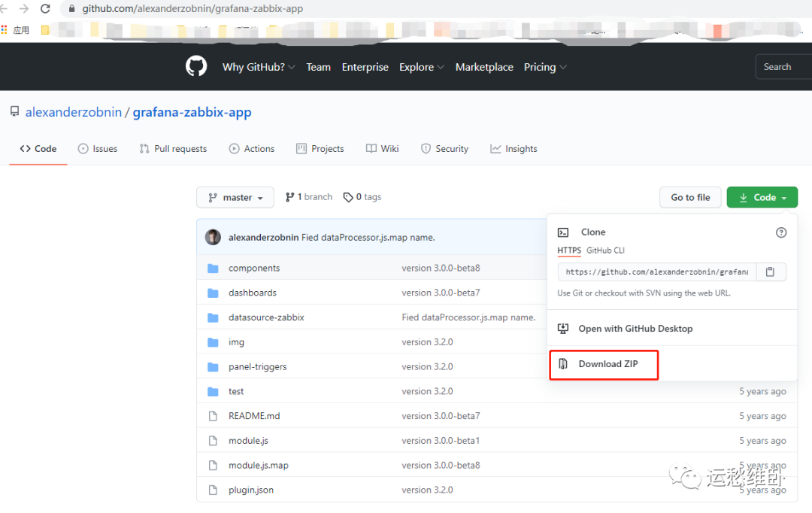Image resolution: width=812 pixels, height=513 pixels.
Task: Click the module.js.map file icon
Action: pos(213,466)
